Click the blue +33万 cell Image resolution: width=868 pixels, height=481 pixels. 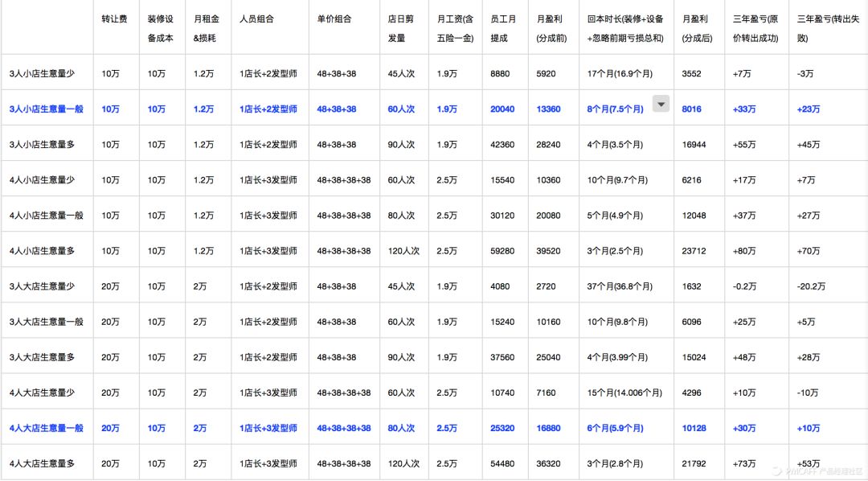pyautogui.click(x=745, y=109)
